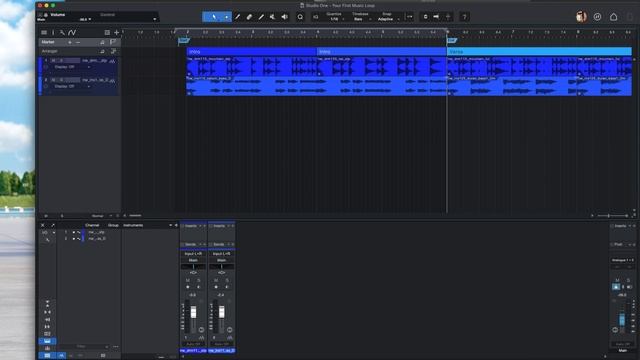Image resolution: width=640 pixels, height=360 pixels.
Task: Select the Arrow tool in the toolbar
Action: 213,17
